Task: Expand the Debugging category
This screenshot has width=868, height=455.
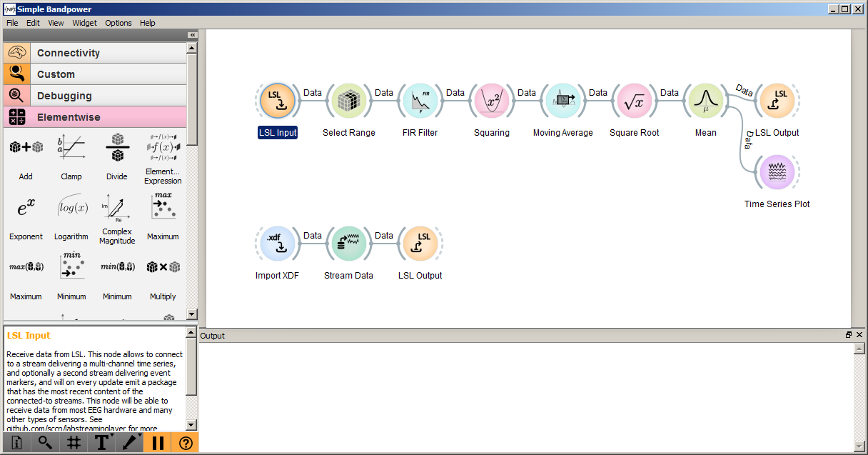Action: click(x=94, y=96)
